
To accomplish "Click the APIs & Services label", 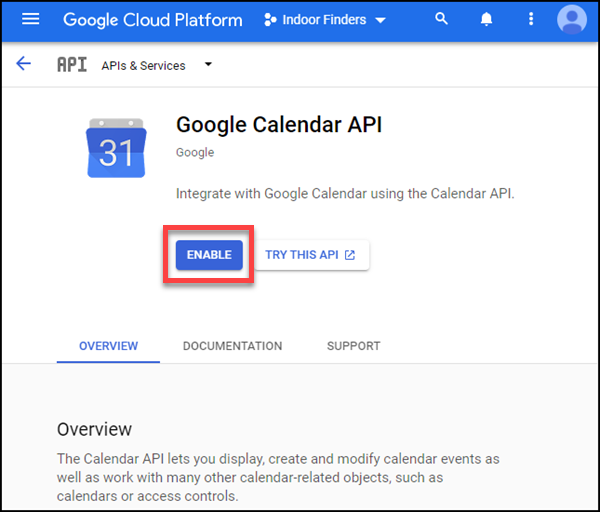I will 143,66.
